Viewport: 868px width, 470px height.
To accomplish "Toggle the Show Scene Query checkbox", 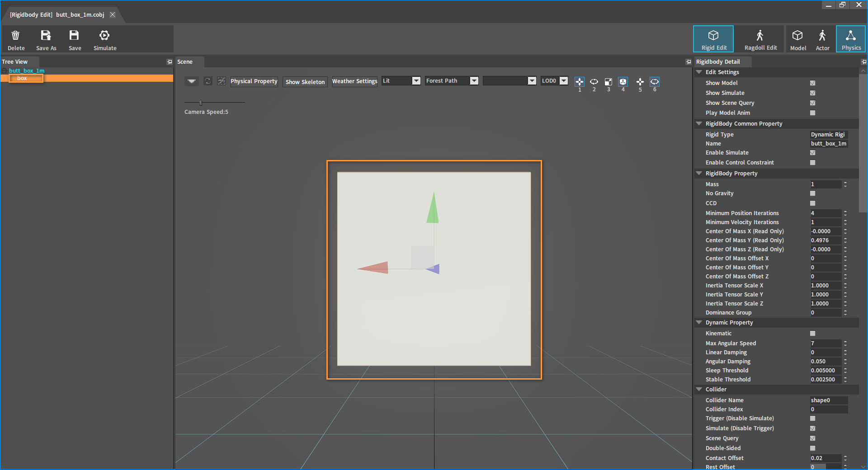I will (x=812, y=103).
